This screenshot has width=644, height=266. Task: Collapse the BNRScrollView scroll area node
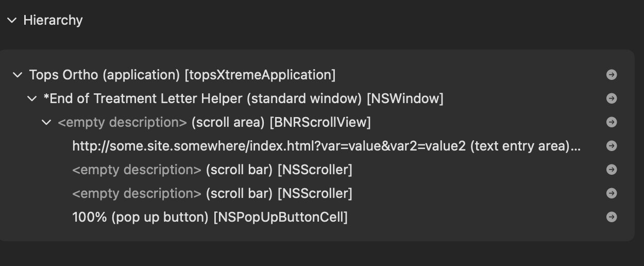click(x=46, y=122)
